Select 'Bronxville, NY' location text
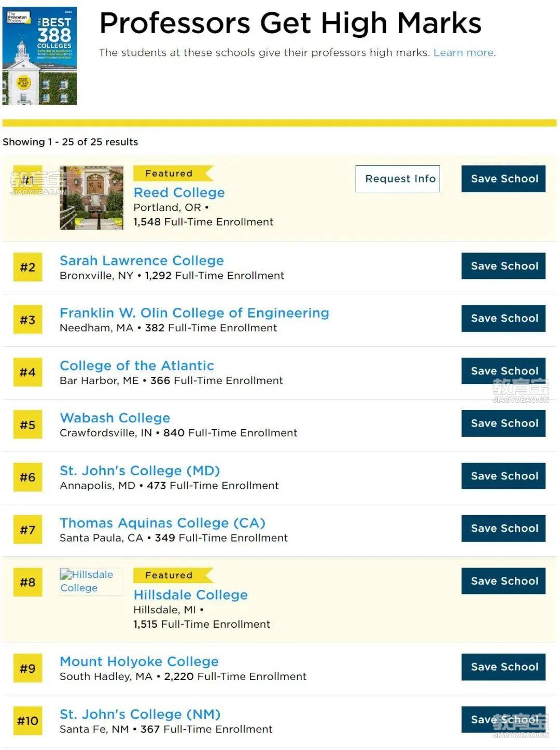Image resolution: width=560 pixels, height=750 pixels. click(96, 276)
